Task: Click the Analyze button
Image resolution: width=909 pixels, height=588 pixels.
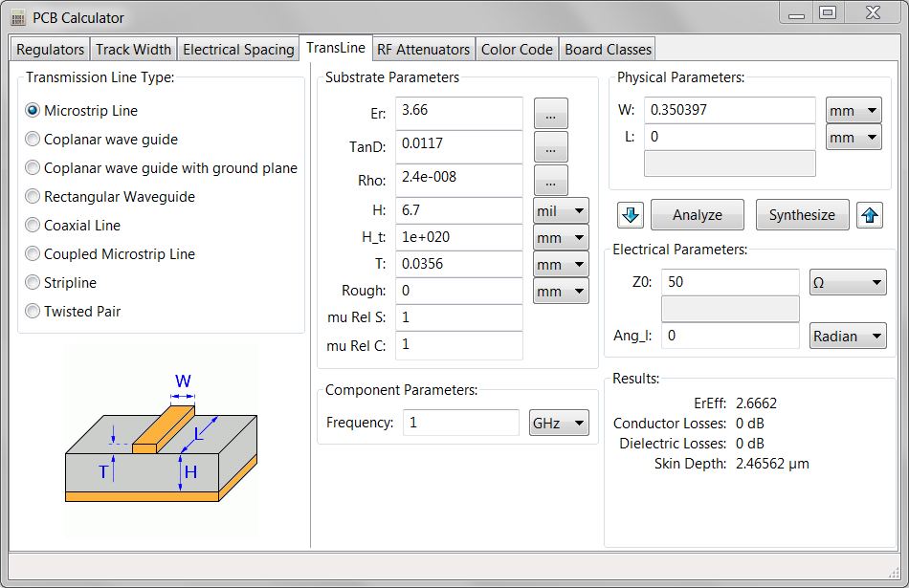Action: (x=697, y=214)
